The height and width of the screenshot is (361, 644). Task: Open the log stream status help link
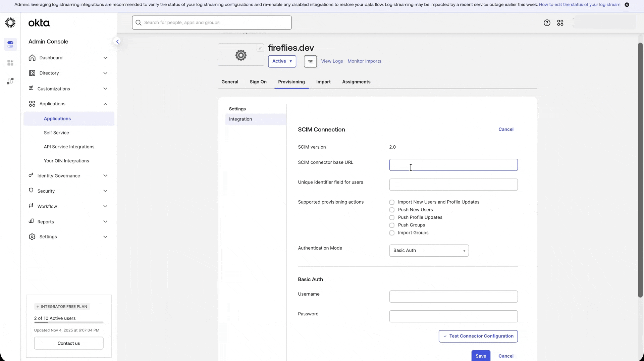580,5
